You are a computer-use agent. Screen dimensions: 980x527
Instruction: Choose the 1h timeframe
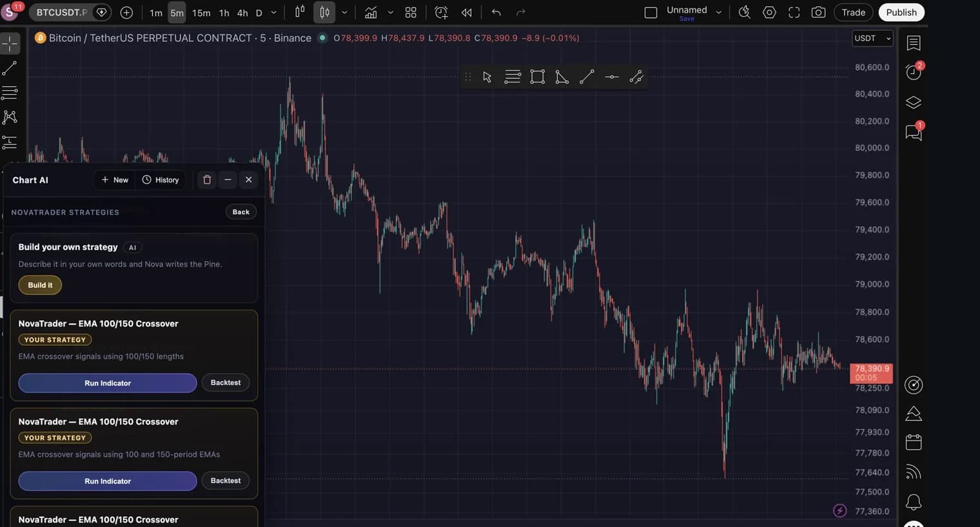pyautogui.click(x=224, y=13)
